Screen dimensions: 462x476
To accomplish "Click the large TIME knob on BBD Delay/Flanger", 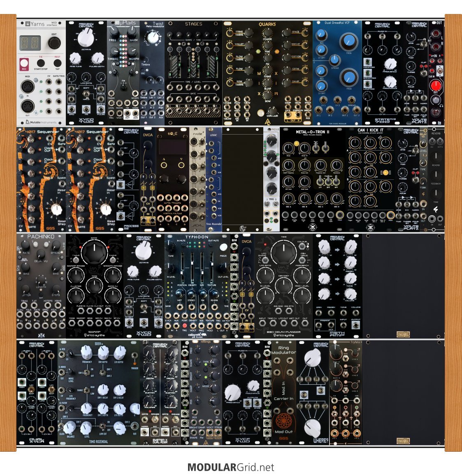I will pos(283,252).
